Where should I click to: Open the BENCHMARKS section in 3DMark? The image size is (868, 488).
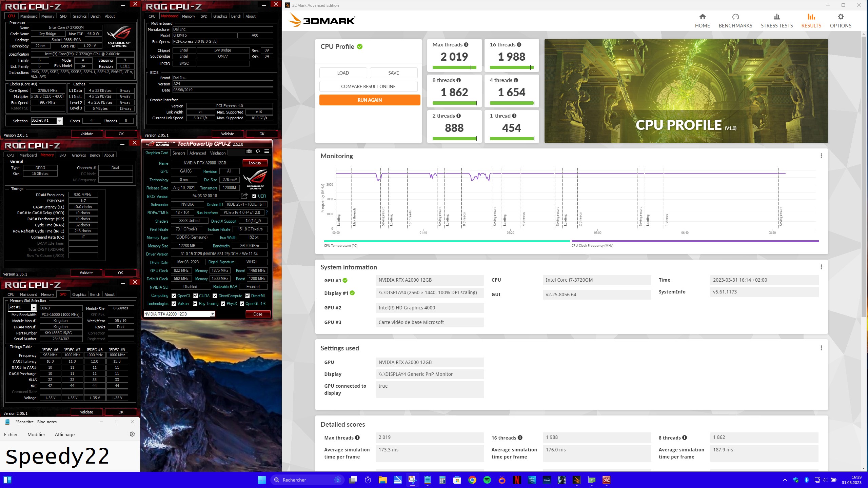735,21
